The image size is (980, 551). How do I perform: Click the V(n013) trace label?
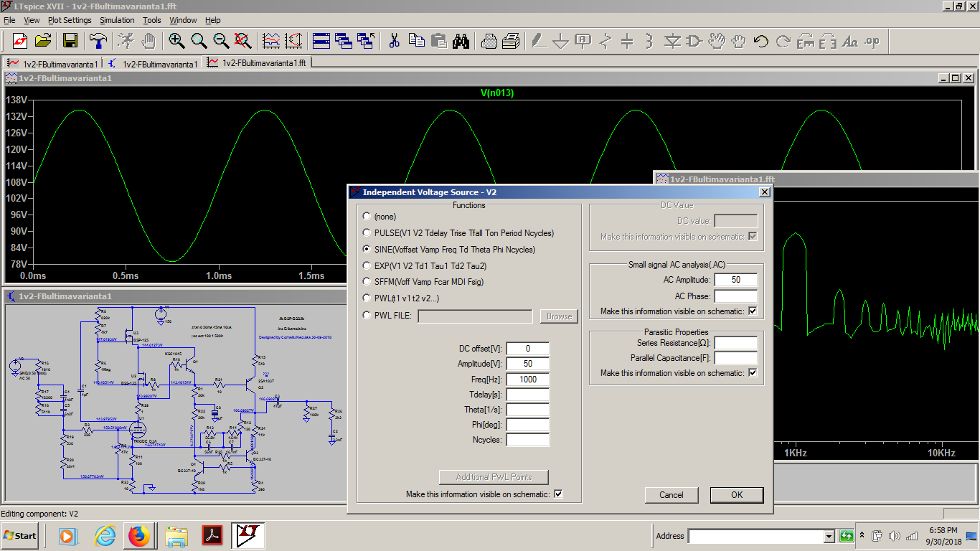[496, 93]
